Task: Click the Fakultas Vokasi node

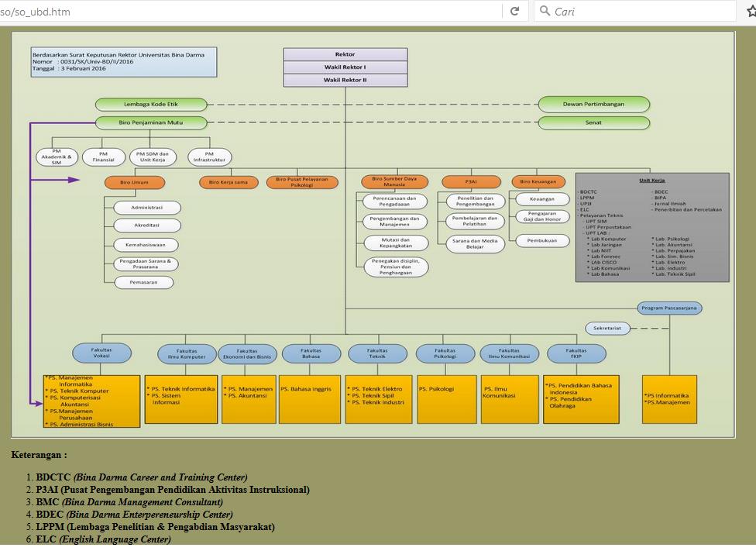Action: pyautogui.click(x=101, y=353)
